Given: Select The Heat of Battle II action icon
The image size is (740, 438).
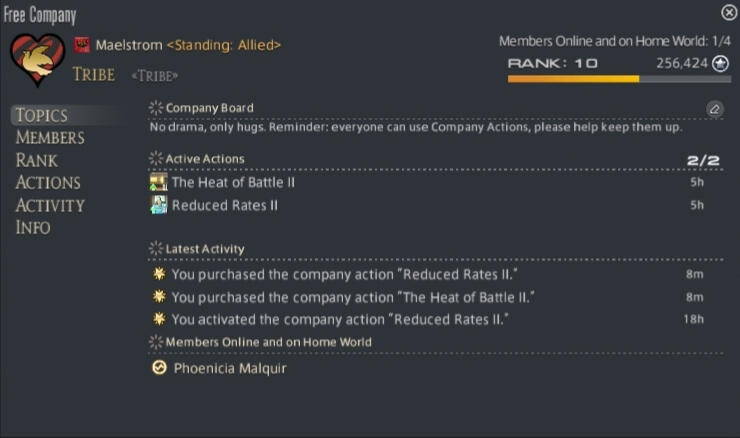Looking at the screenshot, I should coord(159,182).
